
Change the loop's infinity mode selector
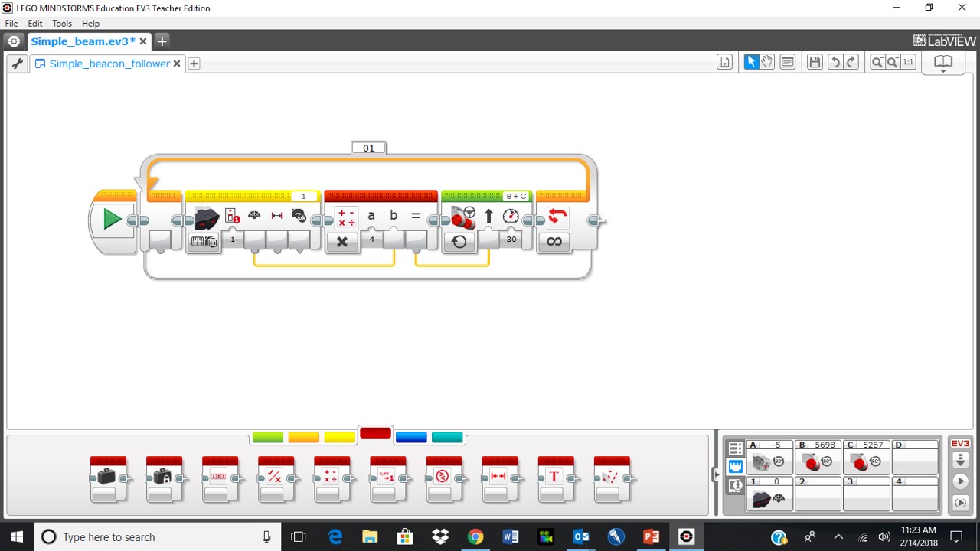tap(554, 242)
